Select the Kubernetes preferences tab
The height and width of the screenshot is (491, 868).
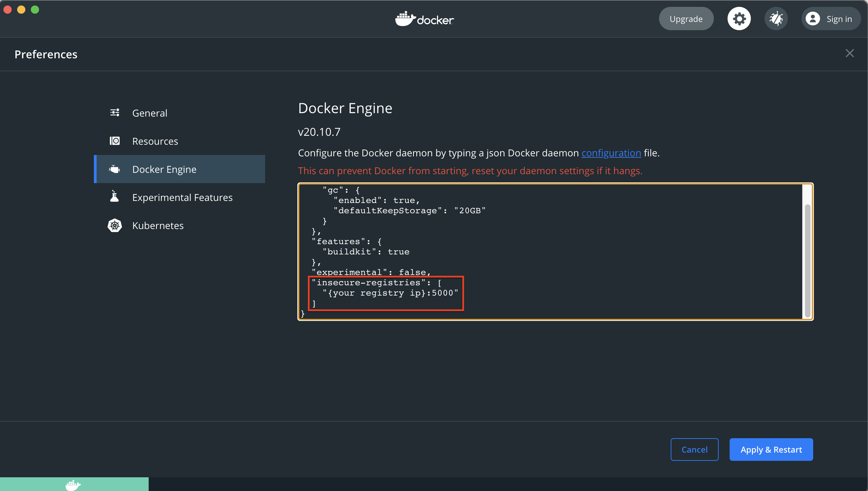click(158, 225)
